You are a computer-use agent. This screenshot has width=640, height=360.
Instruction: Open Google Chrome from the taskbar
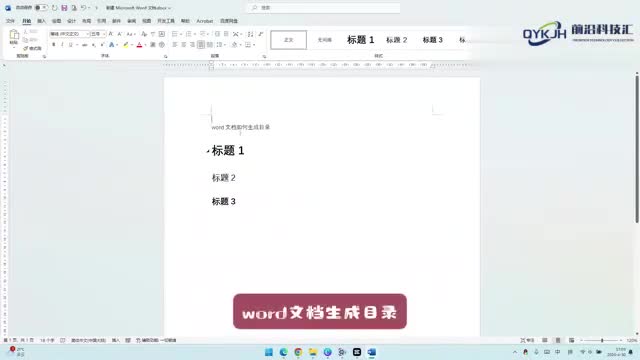298,352
